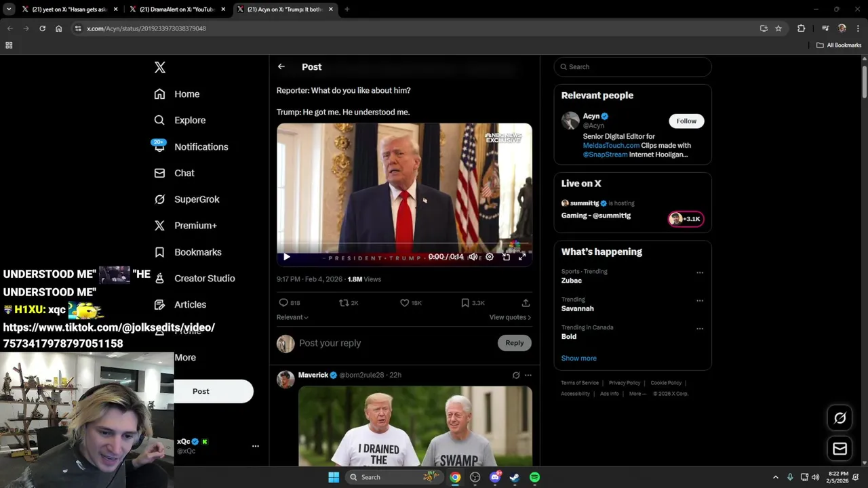The height and width of the screenshot is (488, 868).
Task: Go back using the Post arrow
Action: (x=281, y=66)
